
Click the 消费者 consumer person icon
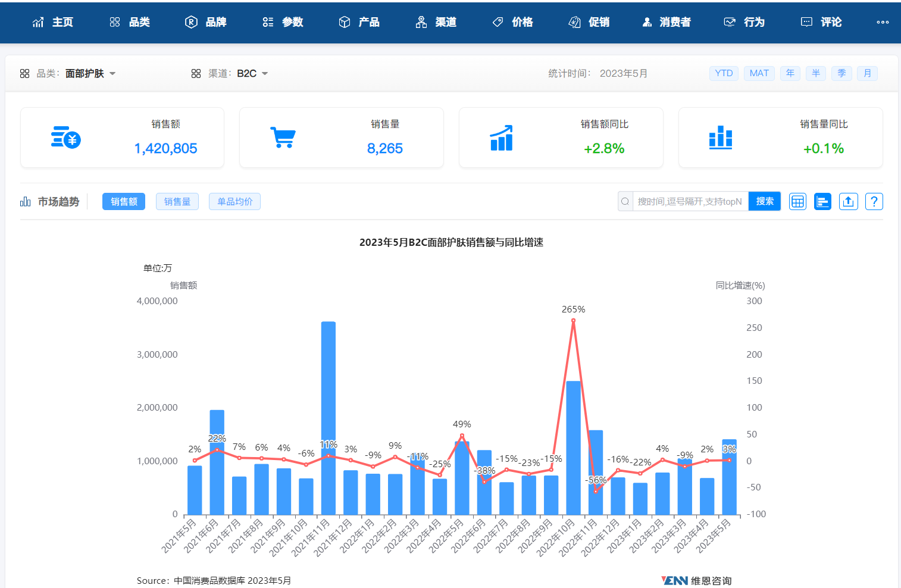[x=647, y=22]
